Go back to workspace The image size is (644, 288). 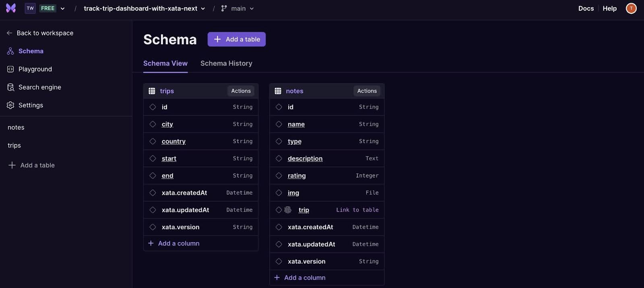(x=40, y=33)
